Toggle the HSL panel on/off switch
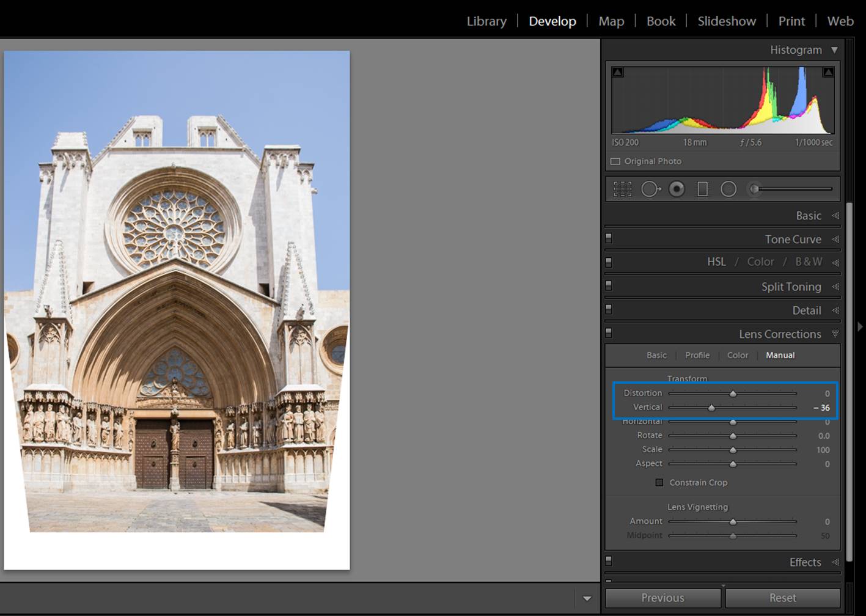866x616 pixels. point(609,262)
